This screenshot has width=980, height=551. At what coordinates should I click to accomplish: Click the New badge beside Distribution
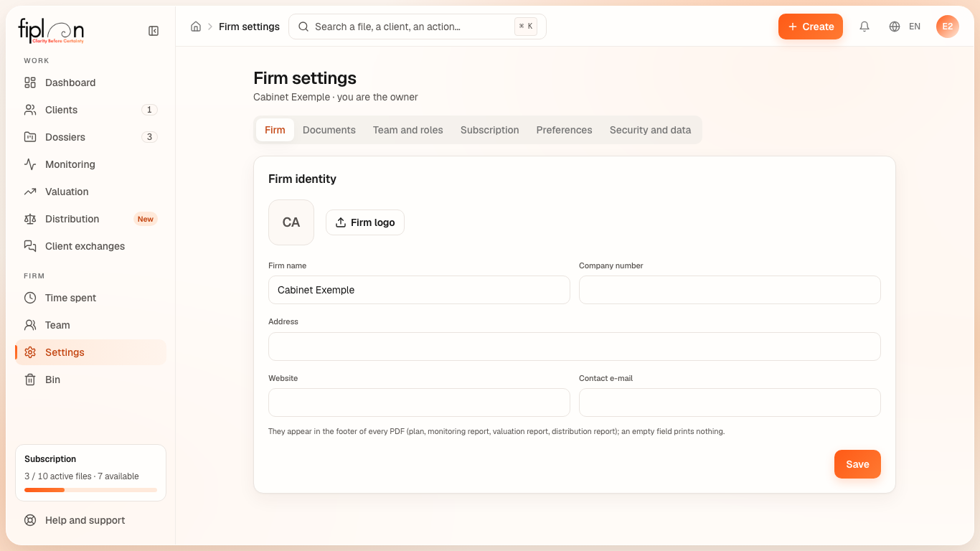pos(146,219)
